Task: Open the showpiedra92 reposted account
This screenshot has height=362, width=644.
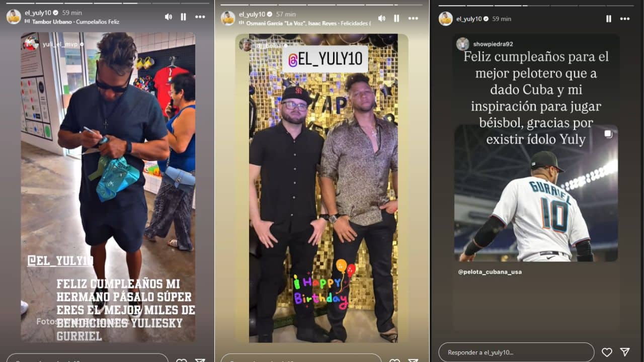Action: [x=493, y=44]
